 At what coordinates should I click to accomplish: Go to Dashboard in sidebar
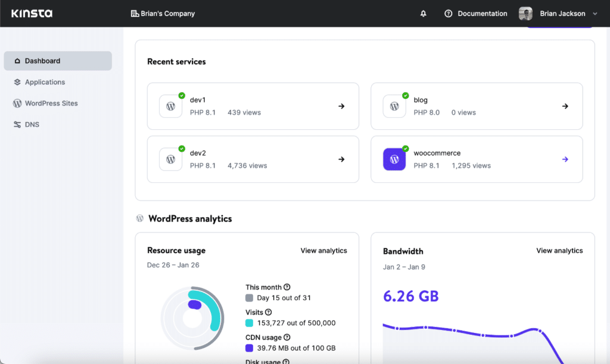58,61
